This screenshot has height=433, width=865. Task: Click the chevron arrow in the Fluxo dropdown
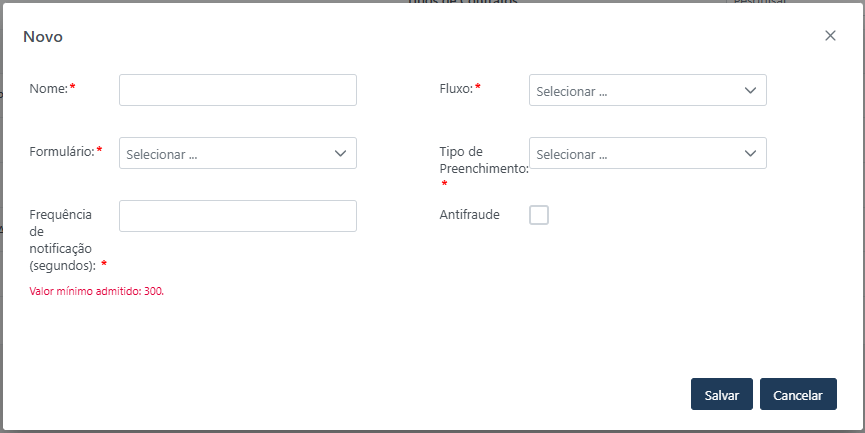[751, 90]
